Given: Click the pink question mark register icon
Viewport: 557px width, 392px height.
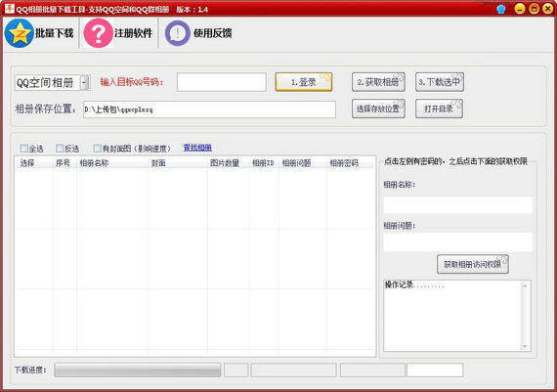Looking at the screenshot, I should coord(99,33).
